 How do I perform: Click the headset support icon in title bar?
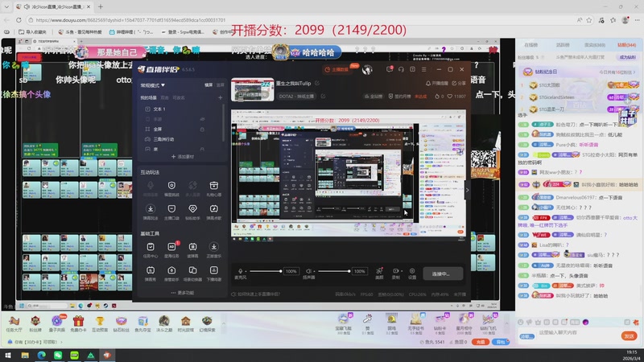tap(401, 69)
